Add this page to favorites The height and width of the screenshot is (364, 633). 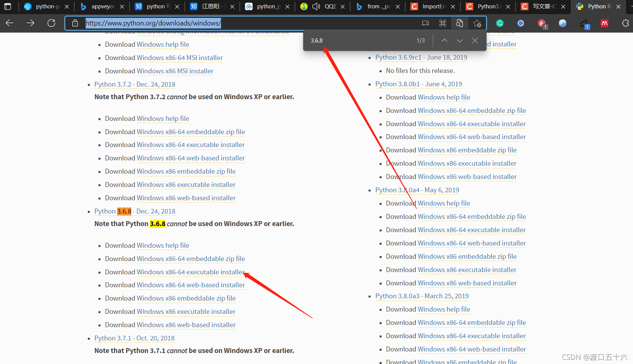pos(477,23)
